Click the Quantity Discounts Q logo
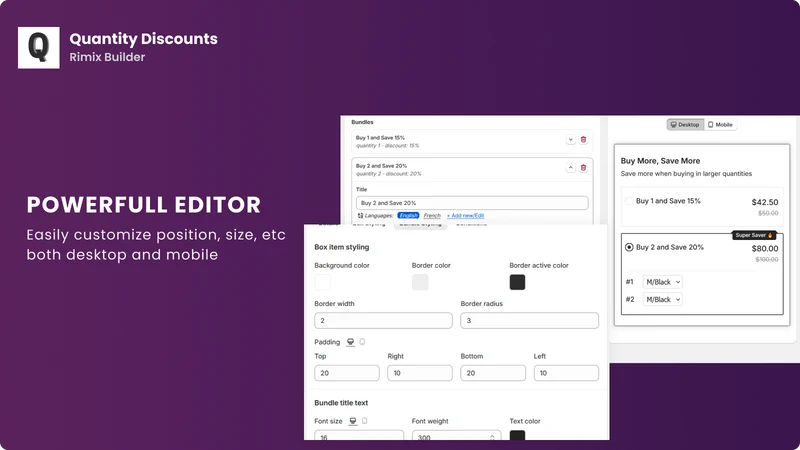 click(39, 47)
